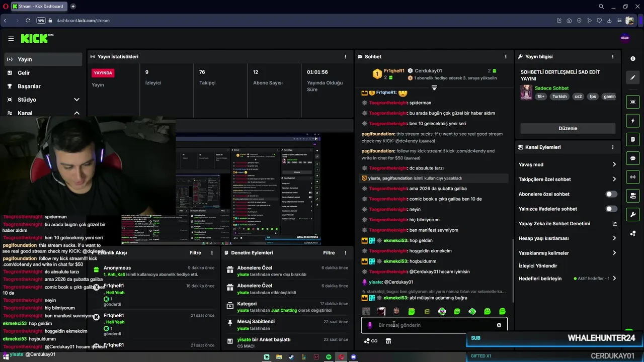The image size is (644, 362).
Task: Select the Stream - Kick Dashboard browser tab
Action: (39, 7)
